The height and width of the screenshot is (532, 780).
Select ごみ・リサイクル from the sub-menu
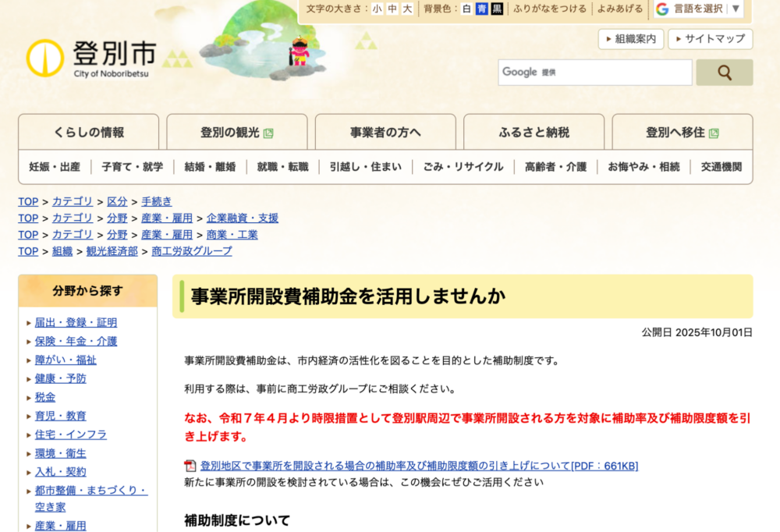463,166
